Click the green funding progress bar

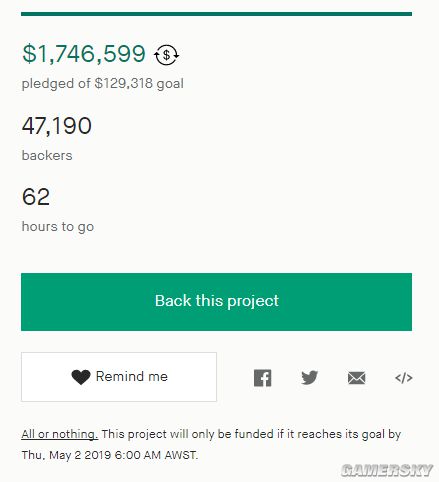click(x=216, y=14)
